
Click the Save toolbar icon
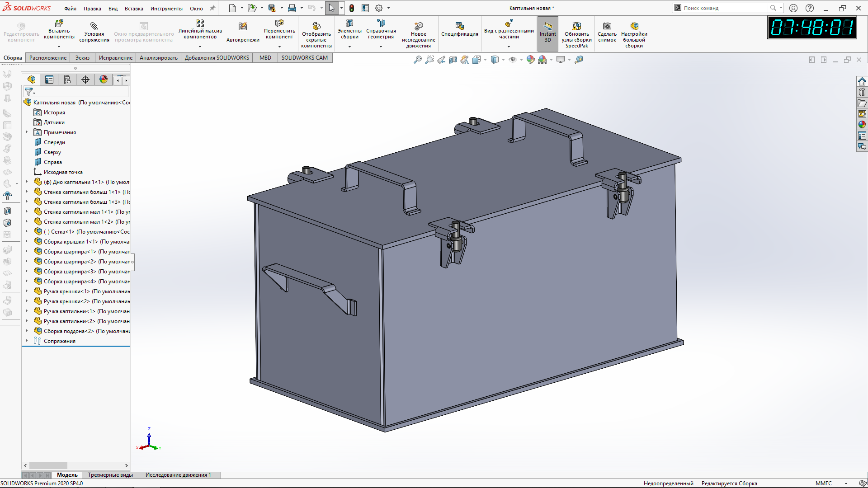click(x=272, y=8)
